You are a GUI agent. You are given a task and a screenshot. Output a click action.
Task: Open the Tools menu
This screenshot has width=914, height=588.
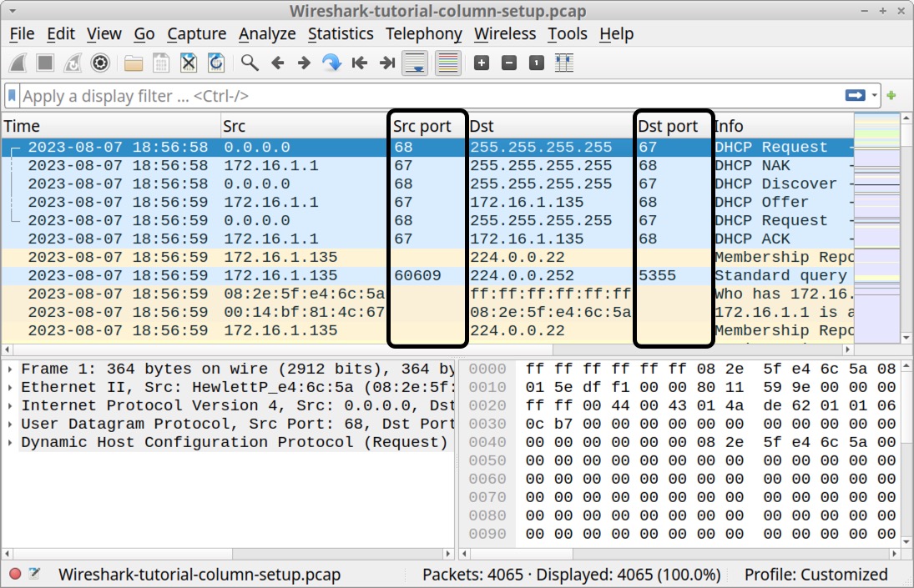[x=567, y=33]
